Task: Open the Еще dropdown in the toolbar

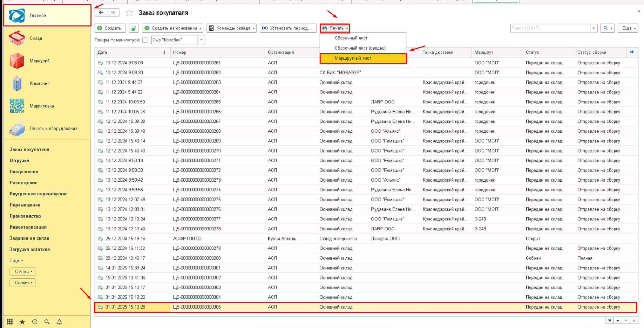Action: pos(628,28)
